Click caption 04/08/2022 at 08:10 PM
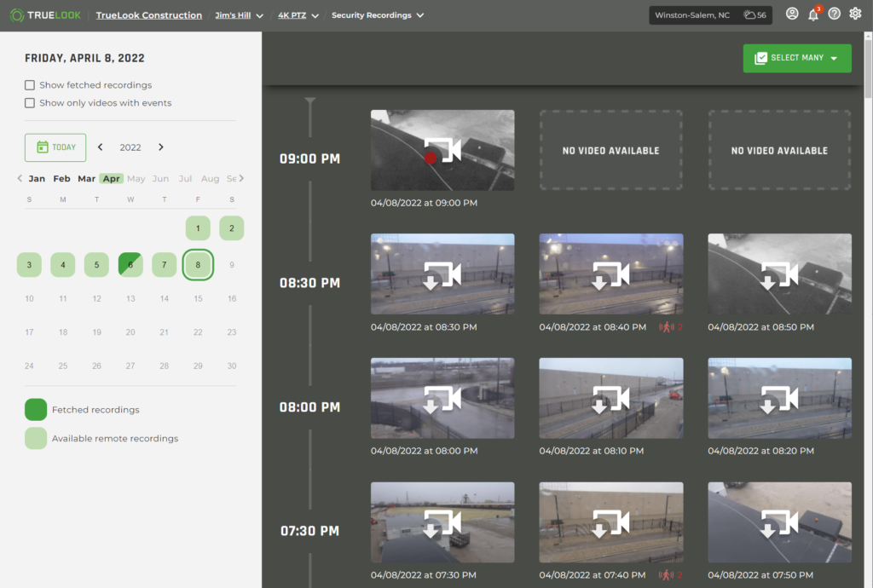 [x=592, y=451]
